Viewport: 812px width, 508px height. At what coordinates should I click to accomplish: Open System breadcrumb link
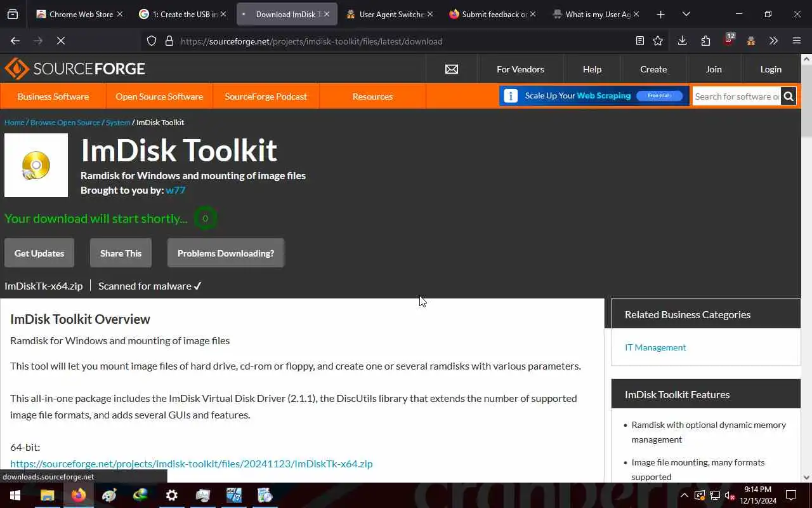tap(118, 123)
